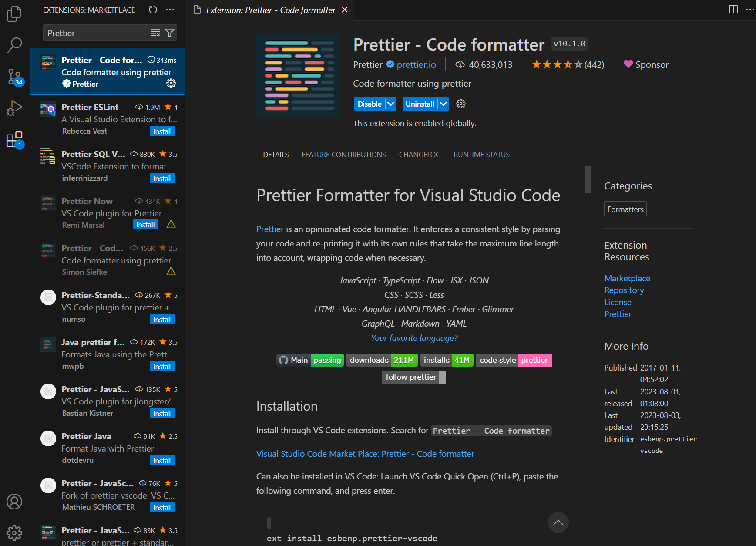Open the Changelog tab
The width and height of the screenshot is (756, 546).
[x=420, y=155]
